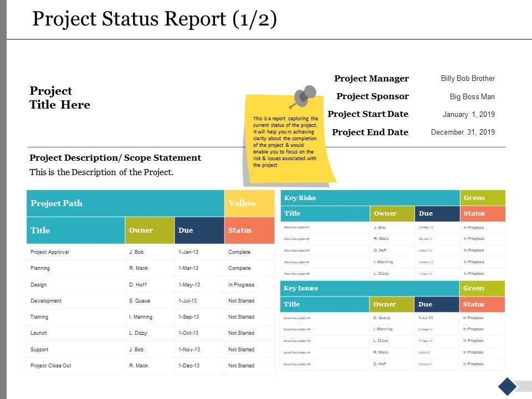Image resolution: width=532 pixels, height=399 pixels.
Task: Select the Key Risks section header
Action: point(370,198)
